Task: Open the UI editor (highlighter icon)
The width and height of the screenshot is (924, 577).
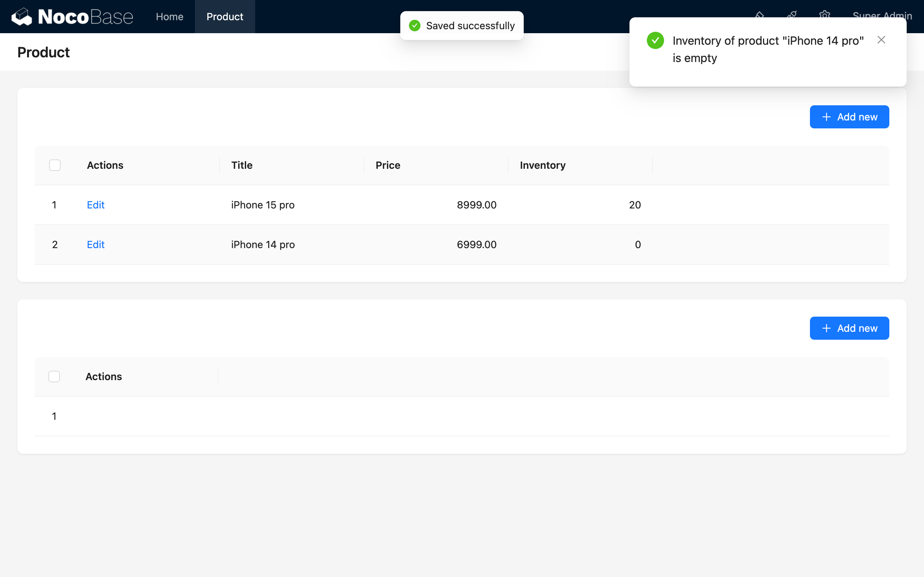Action: (760, 14)
